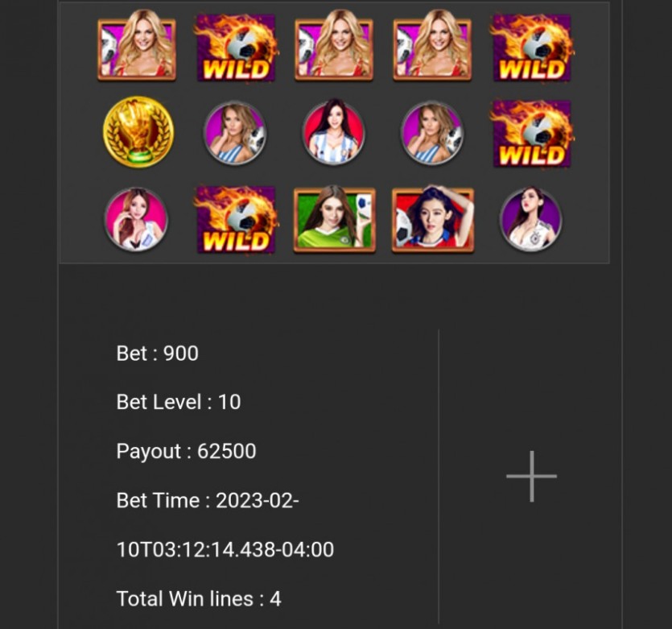Click the Total Win lines : 4 text
This screenshot has width=672, height=629.
[199, 598]
